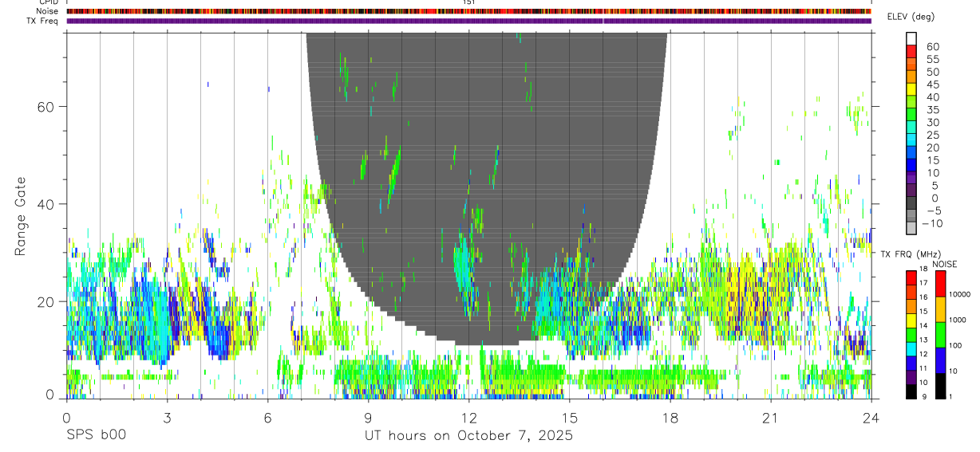Select the yellow TX FRQ swatch between 15 and 14
The height and width of the screenshot is (452, 980).
[x=911, y=320]
